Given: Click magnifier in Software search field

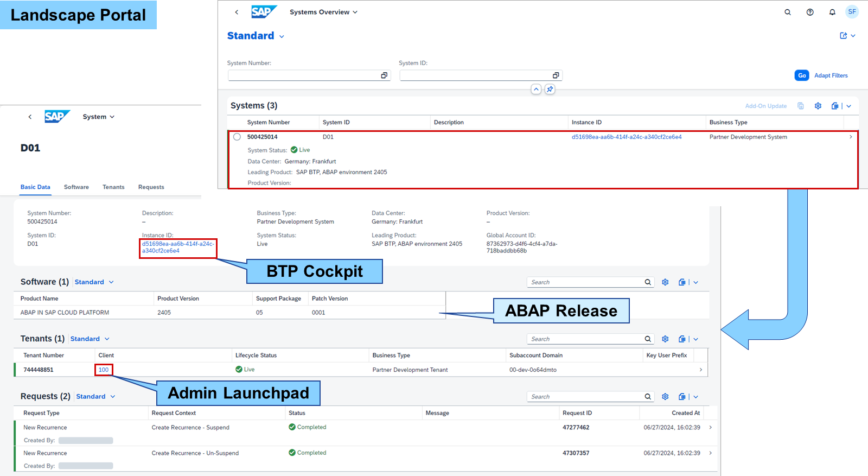Looking at the screenshot, I should pos(648,282).
